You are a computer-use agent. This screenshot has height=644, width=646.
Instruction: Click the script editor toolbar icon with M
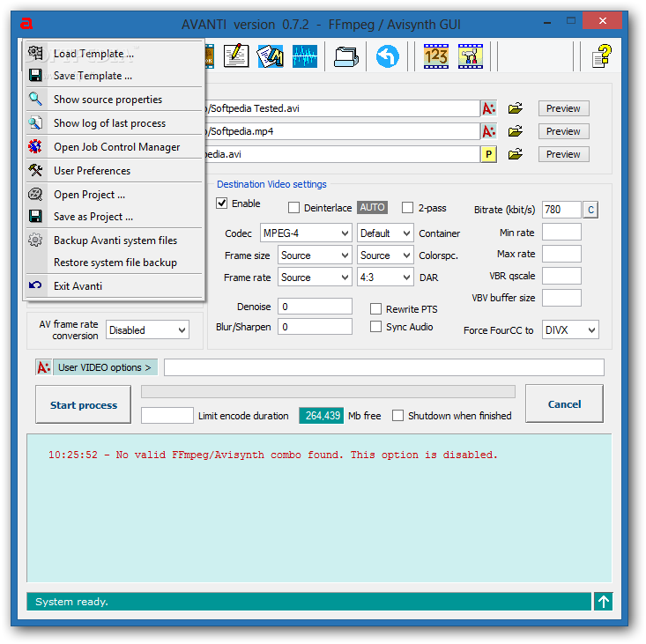[271, 56]
